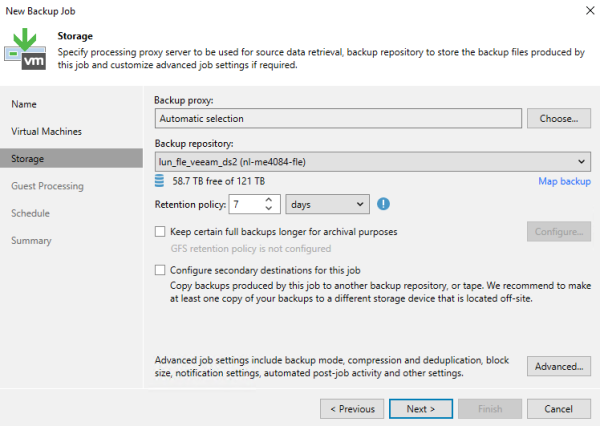Open the retention days unit dropdown
This screenshot has height=426, width=600.
point(327,204)
